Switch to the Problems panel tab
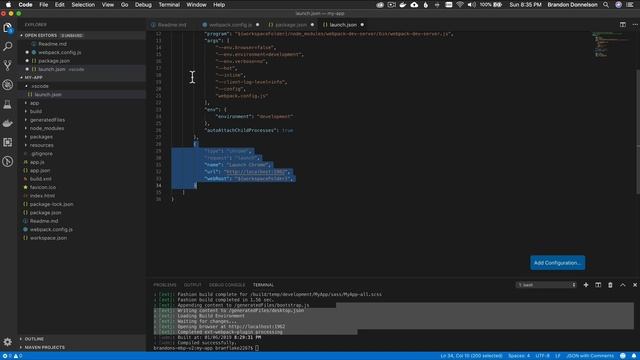 (165, 285)
